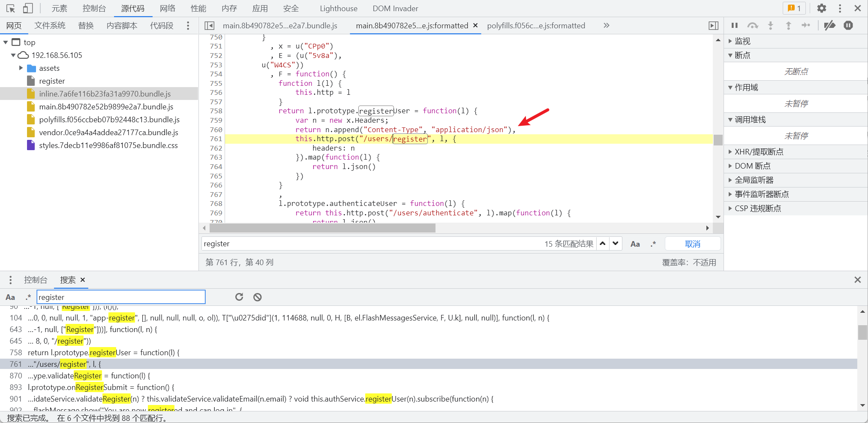Deactivate breakpoints icon
868x423 pixels.
coord(829,25)
